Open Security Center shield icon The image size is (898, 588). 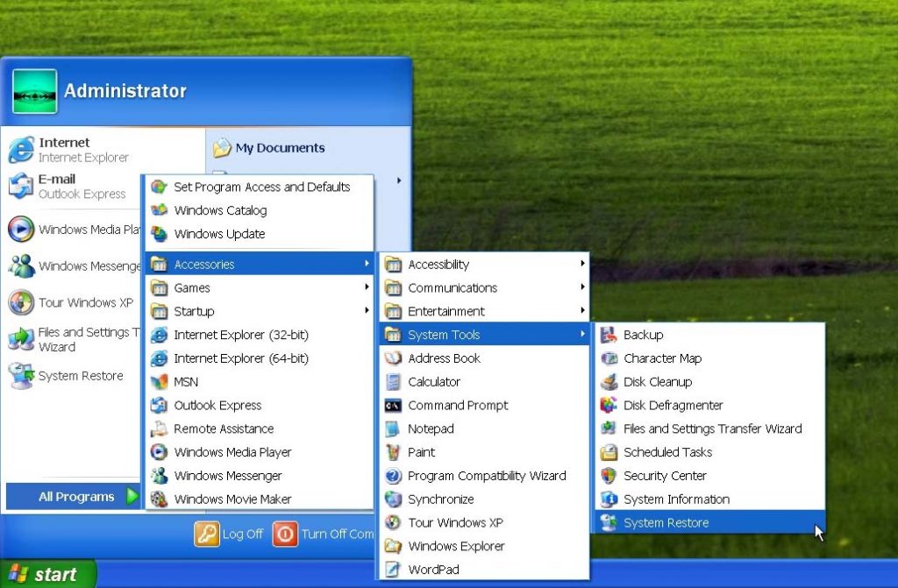click(x=609, y=475)
